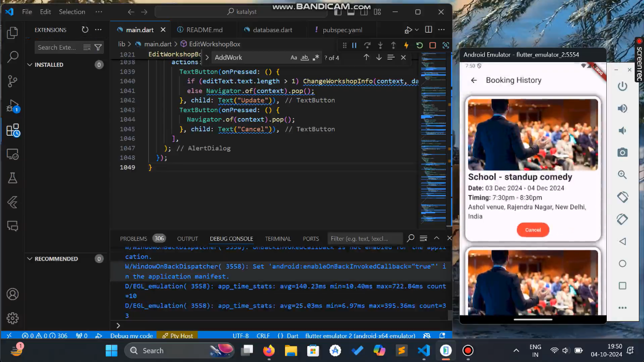This screenshot has width=644, height=362.
Task: Click the debug console filter field
Action: point(365,239)
